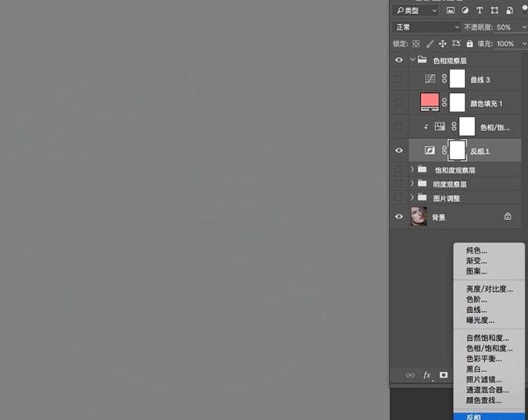Collapse the 色相观察层 group

click(412, 60)
